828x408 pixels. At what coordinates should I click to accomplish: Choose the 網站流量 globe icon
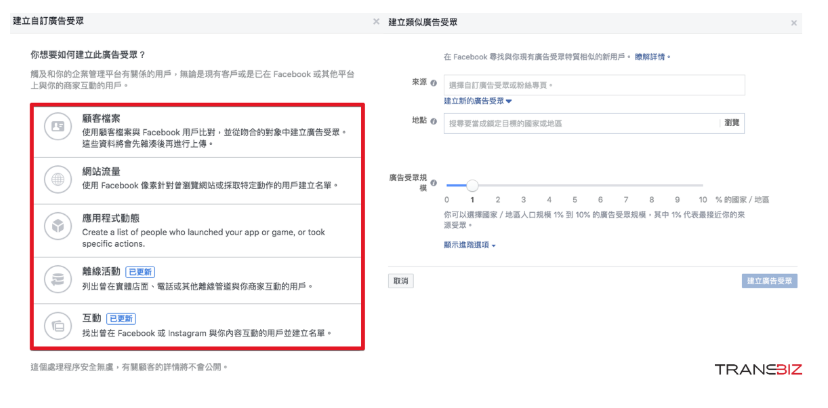point(58,178)
